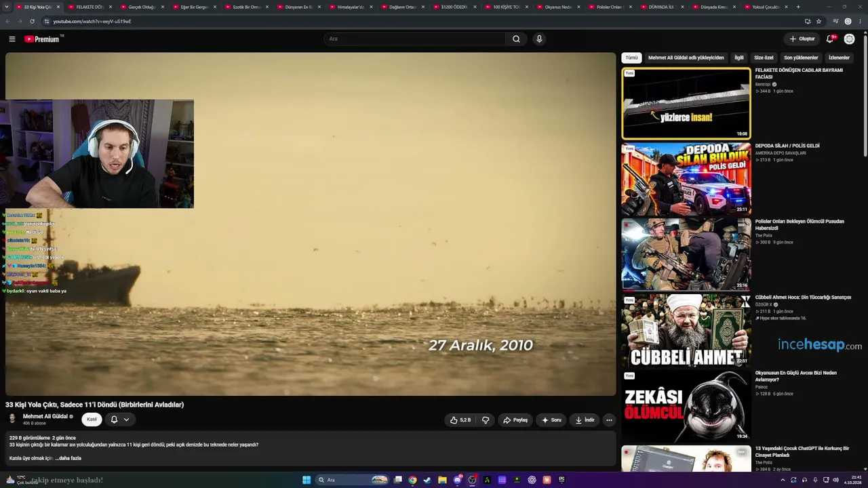The image size is (868, 488).
Task: Click the YouTube search input field
Action: [x=415, y=39]
